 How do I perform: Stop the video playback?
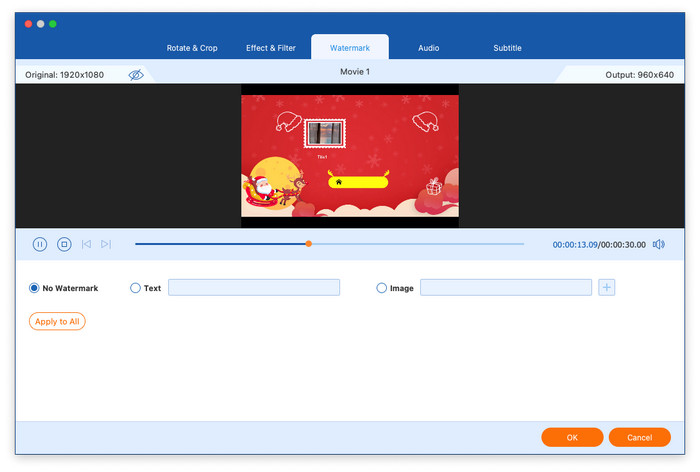click(x=64, y=244)
